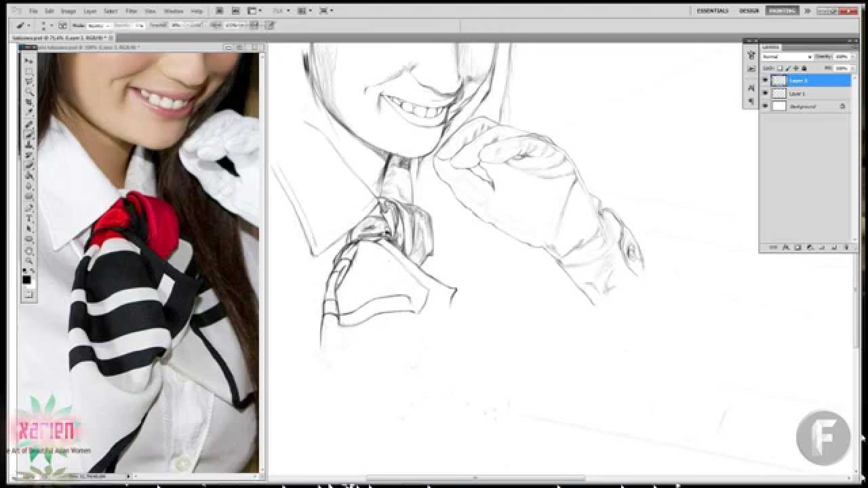Click the foreground color swatch
Image resolution: width=868 pixels, height=488 pixels.
click(27, 279)
